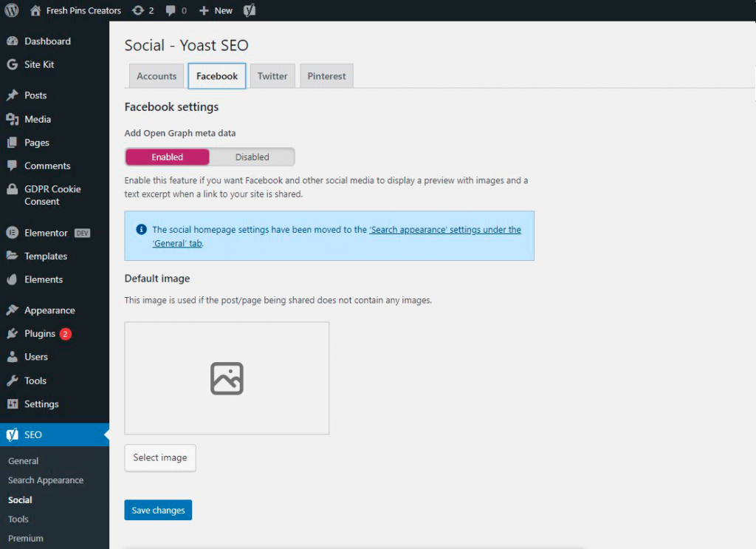Image resolution: width=756 pixels, height=549 pixels.
Task: Open Search Appearance in SEO submenu
Action: click(x=46, y=480)
